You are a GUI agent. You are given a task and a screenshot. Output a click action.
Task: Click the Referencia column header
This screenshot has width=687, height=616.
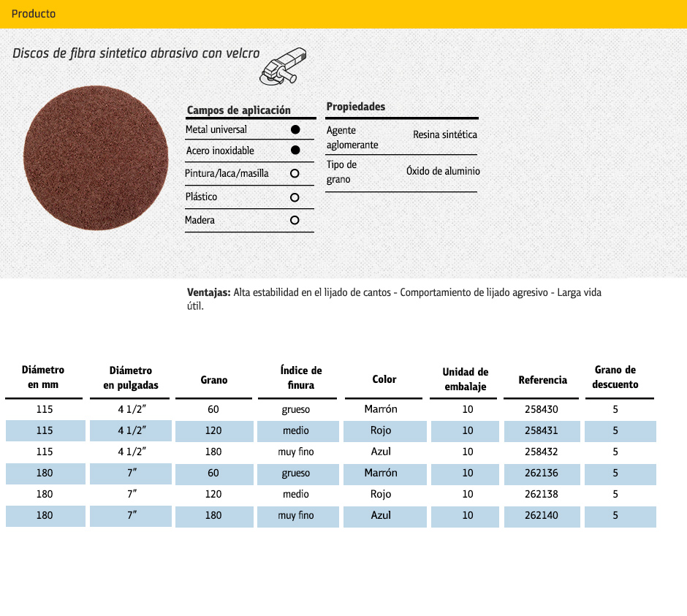pyautogui.click(x=542, y=380)
